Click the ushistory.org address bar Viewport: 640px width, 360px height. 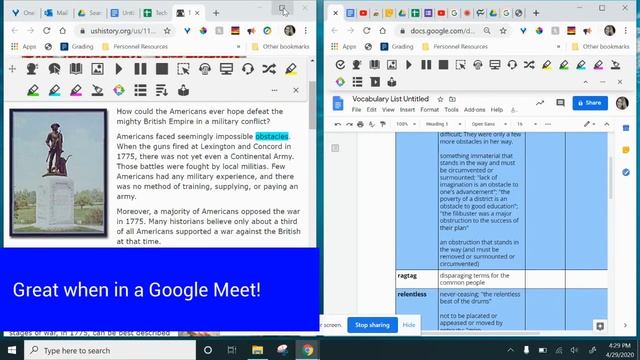coord(122,31)
